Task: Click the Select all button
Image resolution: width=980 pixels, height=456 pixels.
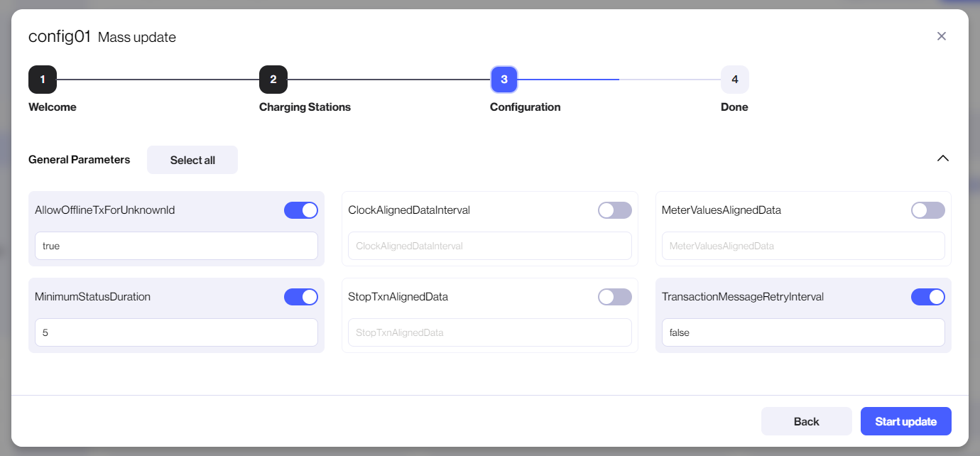Action: [192, 159]
